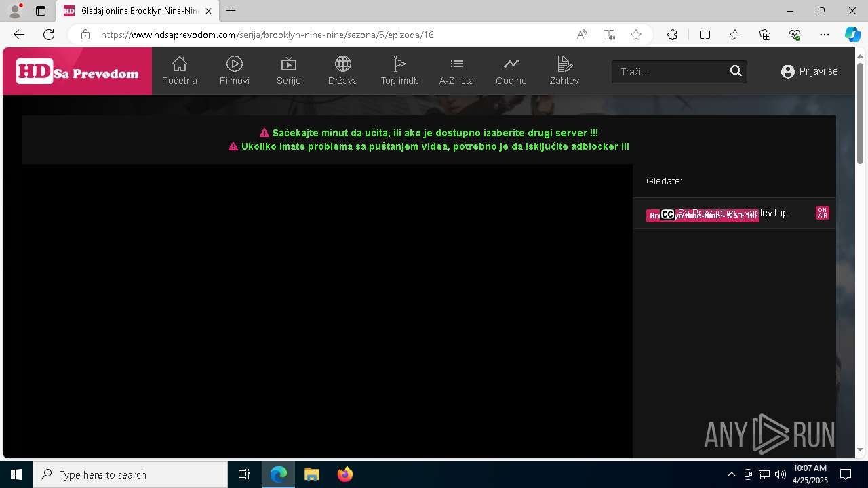Click the scrollbar down arrow
The height and width of the screenshot is (488, 868).
[860, 449]
